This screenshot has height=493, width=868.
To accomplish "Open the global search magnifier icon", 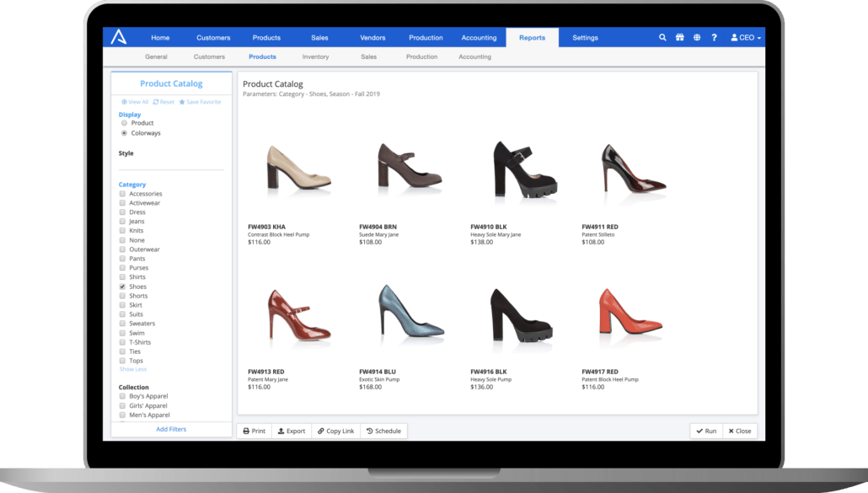I will [662, 37].
